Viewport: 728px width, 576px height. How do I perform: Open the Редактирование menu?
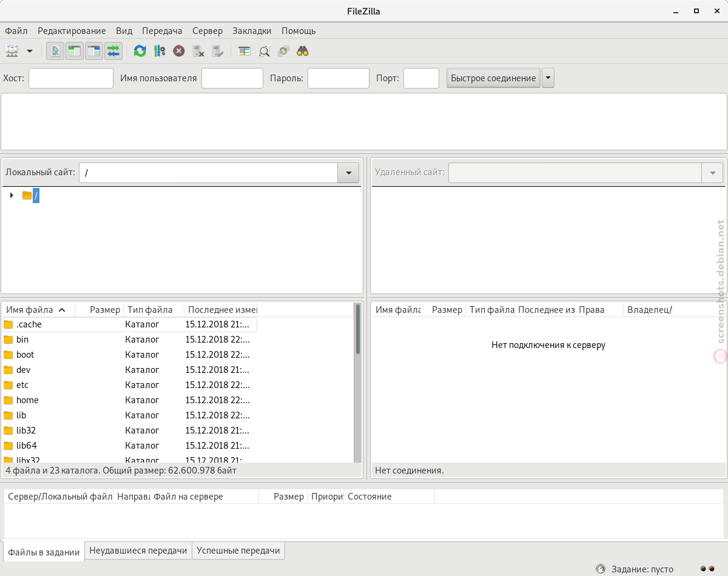point(72,31)
